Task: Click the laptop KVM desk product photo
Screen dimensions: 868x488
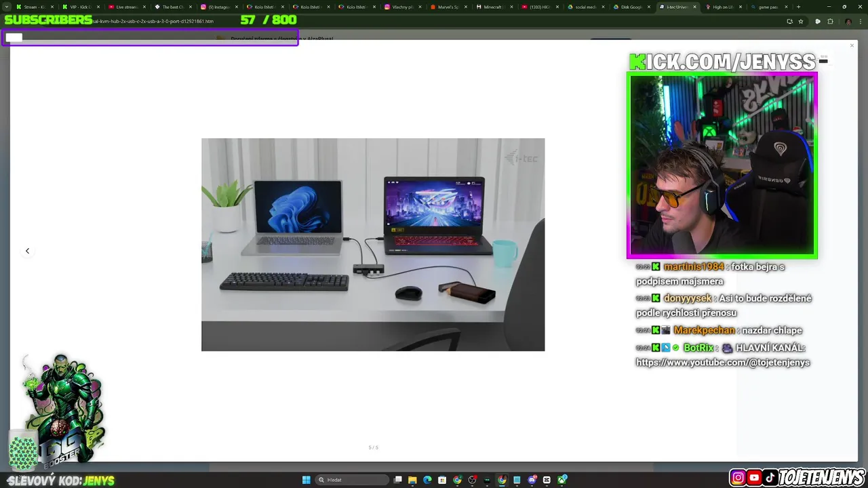Action: coord(373,245)
